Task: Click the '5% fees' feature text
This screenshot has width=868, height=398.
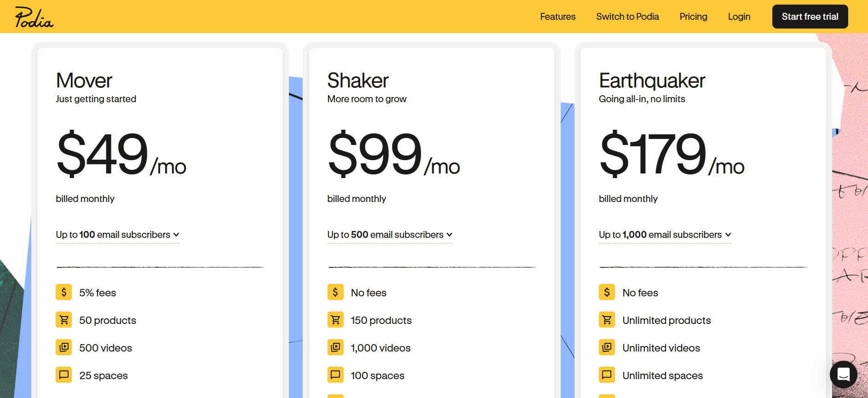Action: pos(98,293)
